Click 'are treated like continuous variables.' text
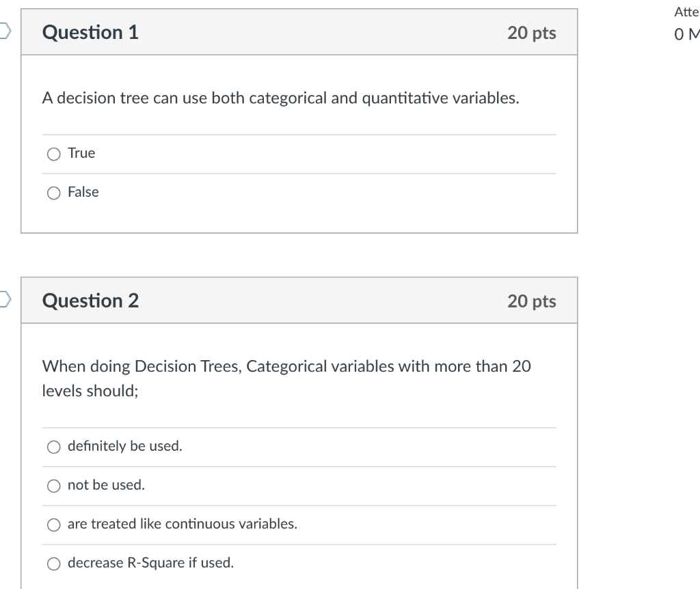700x589 pixels. click(183, 523)
